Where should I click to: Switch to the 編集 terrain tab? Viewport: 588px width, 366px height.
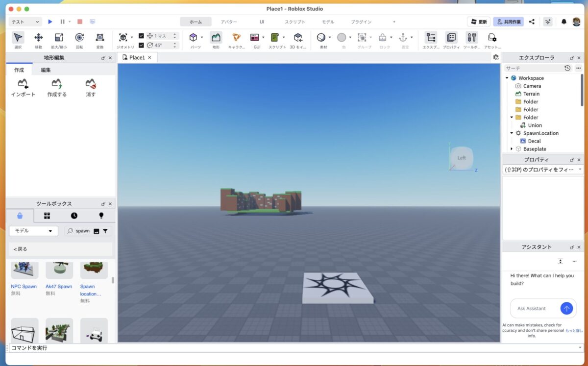click(46, 70)
